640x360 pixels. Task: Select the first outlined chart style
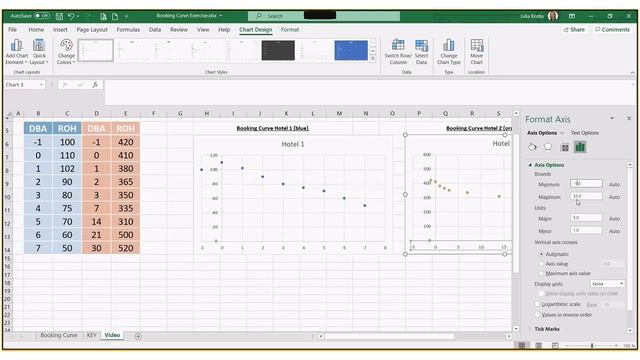pos(96,50)
